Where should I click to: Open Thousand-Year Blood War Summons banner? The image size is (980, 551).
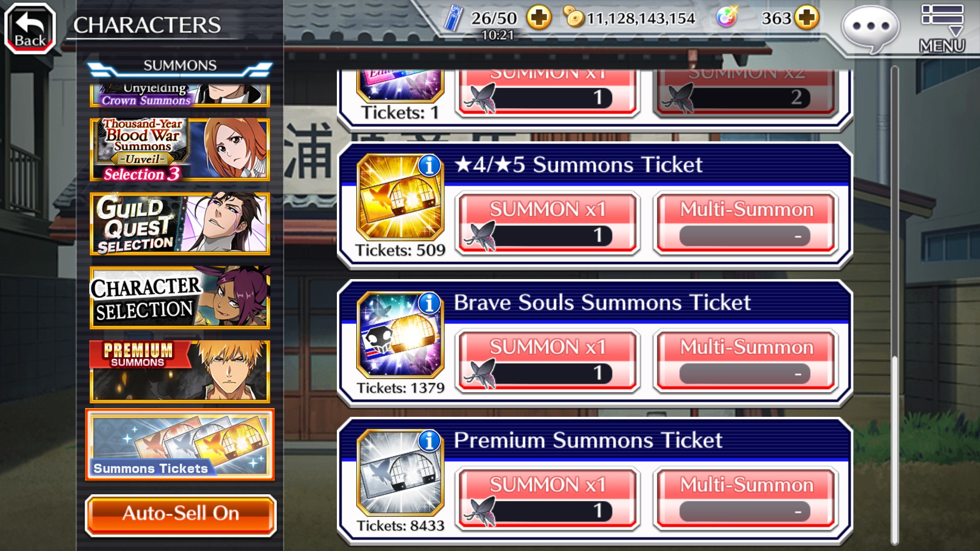[x=180, y=149]
